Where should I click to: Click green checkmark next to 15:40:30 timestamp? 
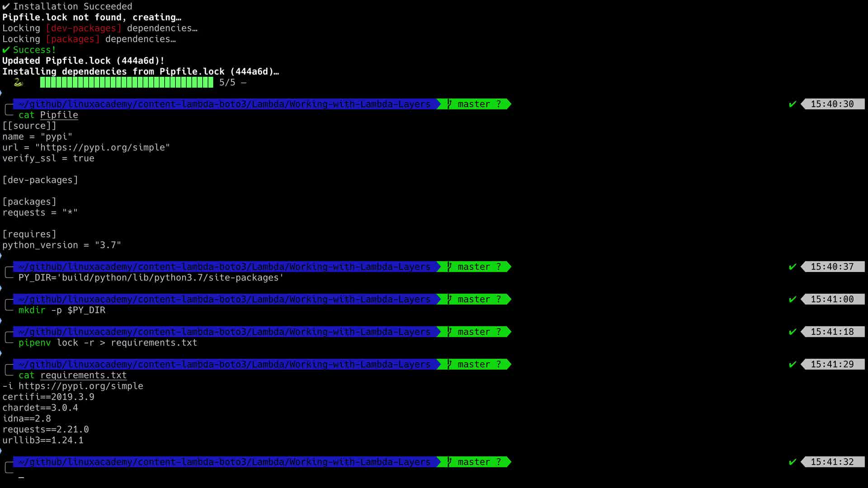792,104
